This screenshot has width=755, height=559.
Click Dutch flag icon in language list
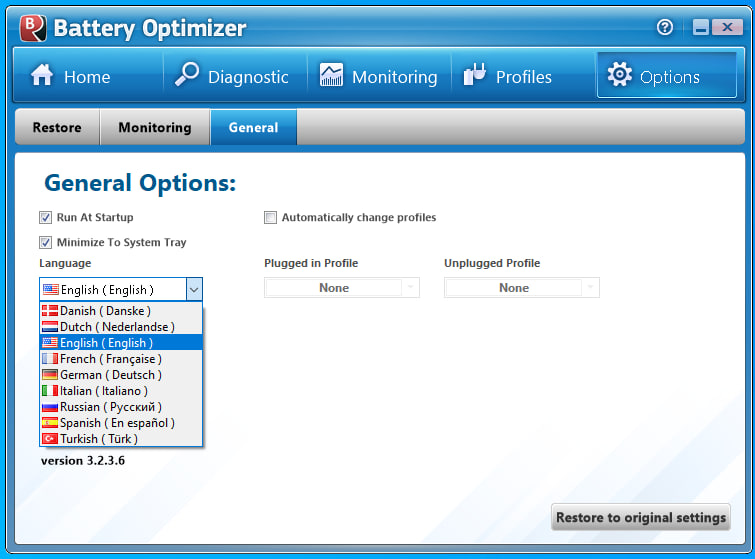click(x=50, y=326)
